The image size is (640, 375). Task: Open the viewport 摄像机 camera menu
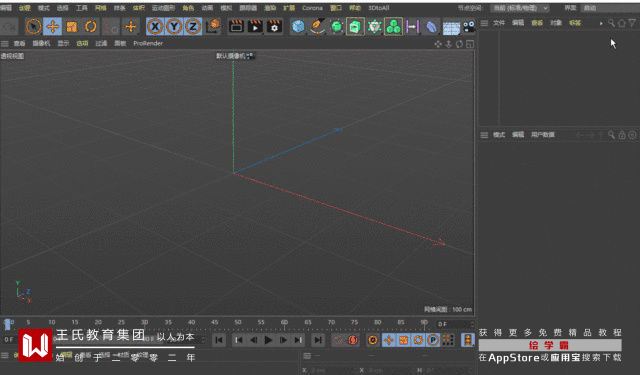pos(41,44)
